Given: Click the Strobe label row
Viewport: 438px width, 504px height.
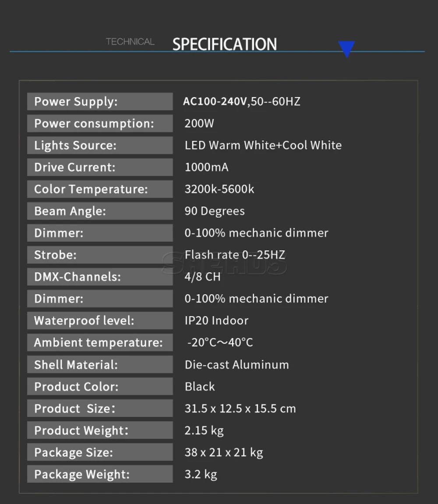Looking at the screenshot, I should click(x=100, y=255).
